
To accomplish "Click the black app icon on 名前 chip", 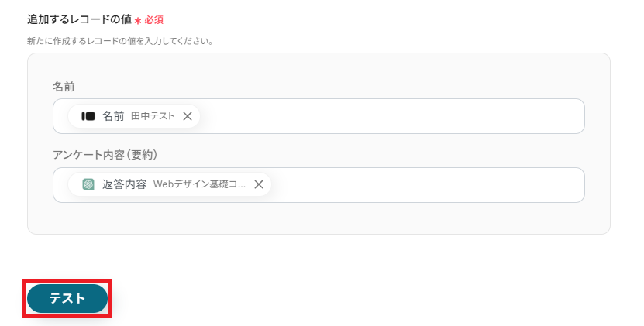I will click(88, 116).
